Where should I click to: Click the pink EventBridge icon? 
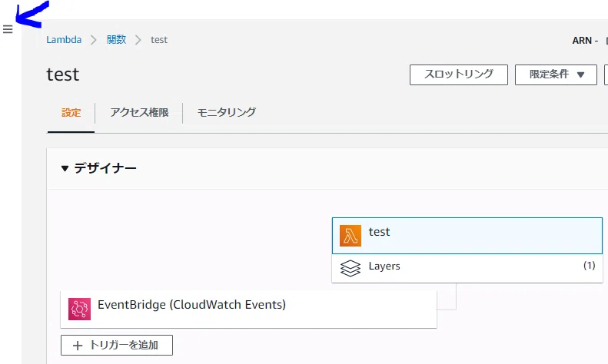tap(79, 309)
